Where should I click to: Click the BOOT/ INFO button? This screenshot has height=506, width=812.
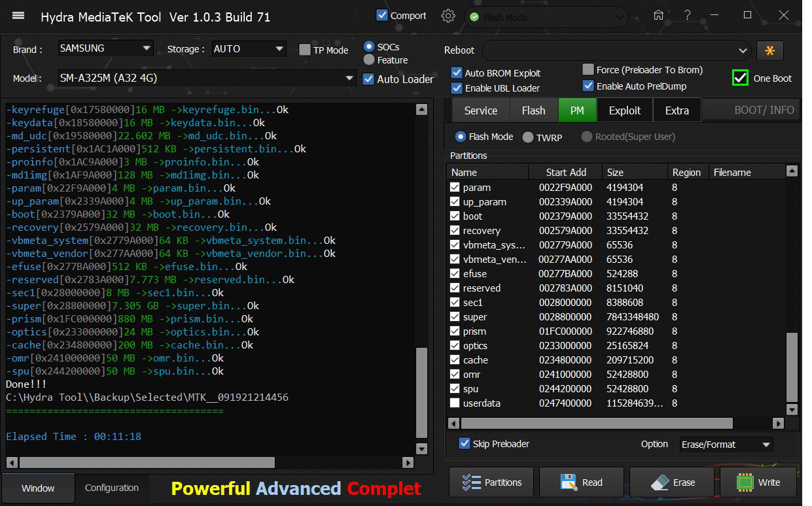pyautogui.click(x=751, y=110)
